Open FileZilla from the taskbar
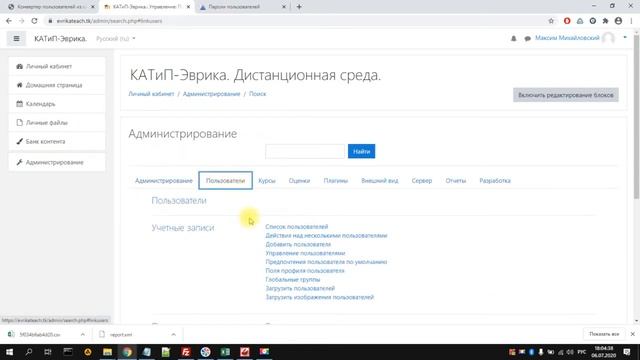 pos(186,352)
